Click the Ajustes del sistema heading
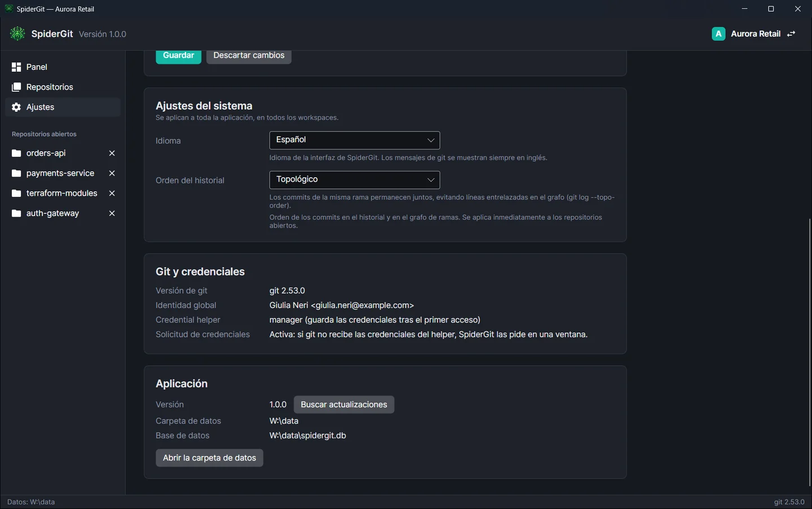Viewport: 812px width, 509px height. tap(204, 106)
